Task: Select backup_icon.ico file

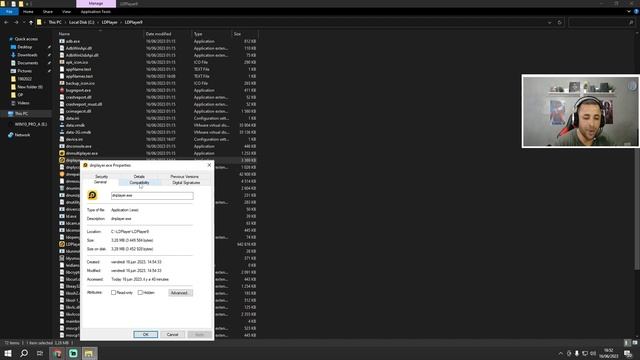Action: (80, 83)
